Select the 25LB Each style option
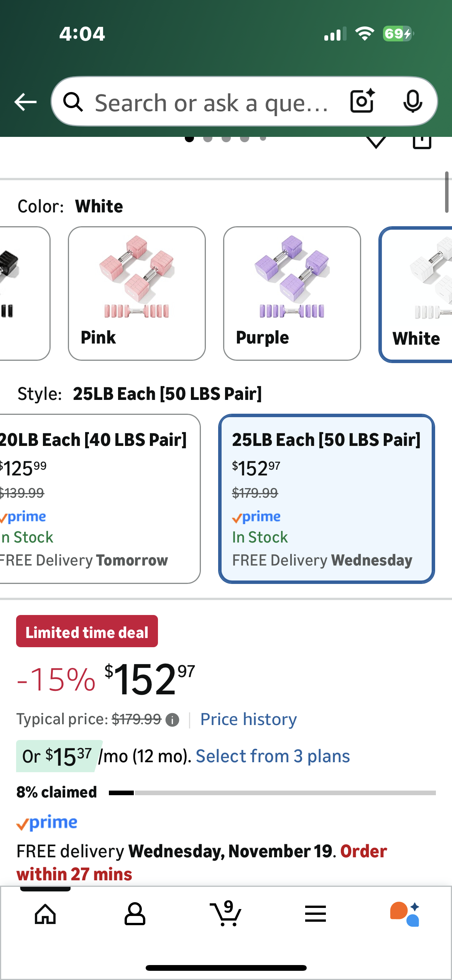Image resolution: width=452 pixels, height=980 pixels. (x=326, y=498)
